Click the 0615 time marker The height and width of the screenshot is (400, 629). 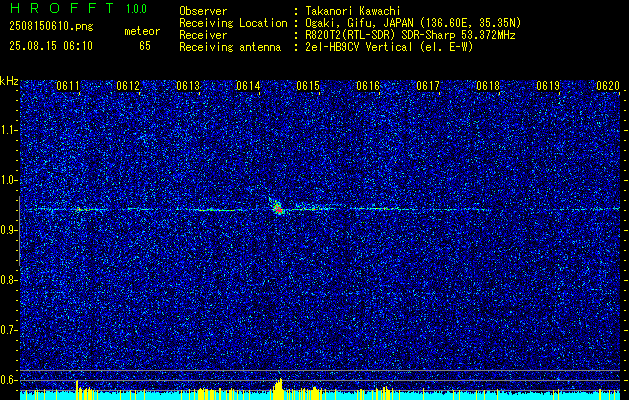[308, 85]
